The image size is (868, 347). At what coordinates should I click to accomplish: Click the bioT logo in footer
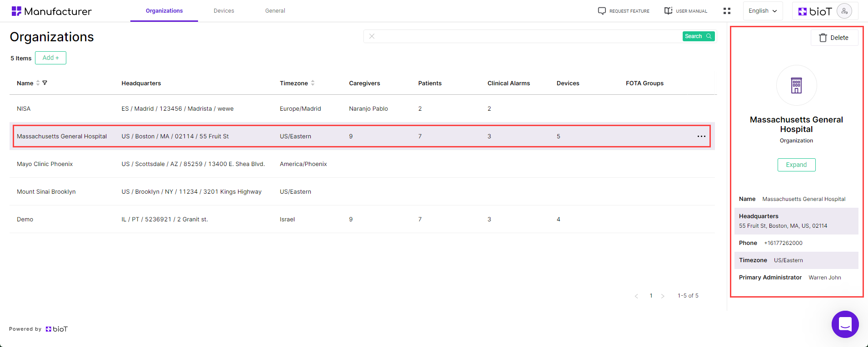(x=57, y=329)
